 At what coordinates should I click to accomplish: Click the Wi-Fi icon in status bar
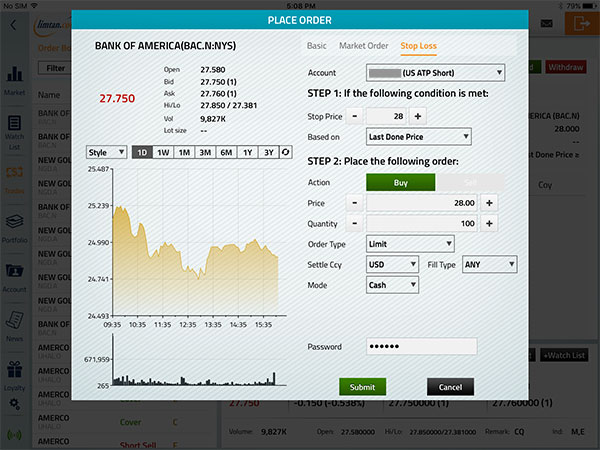(x=34, y=6)
